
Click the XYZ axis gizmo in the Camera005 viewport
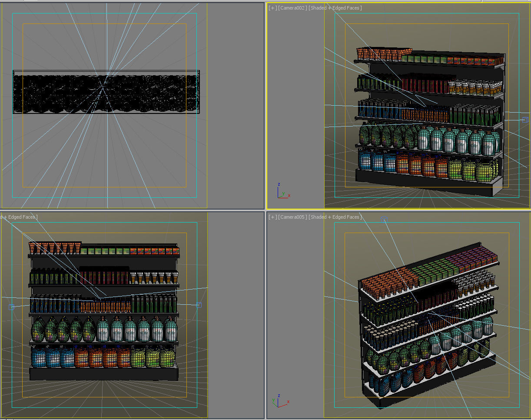point(281,402)
